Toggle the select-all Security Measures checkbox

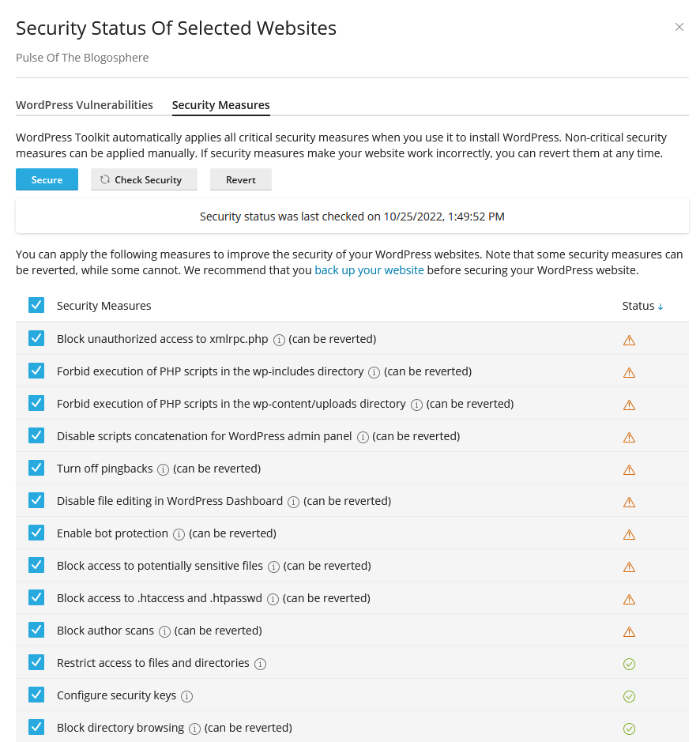(36, 305)
